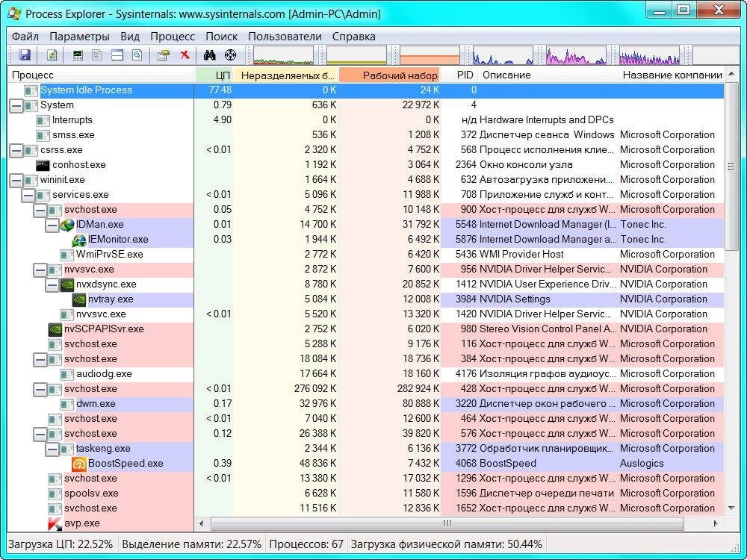Collapse the nvxdsync.exe tree node
747x560 pixels.
pos(52,284)
